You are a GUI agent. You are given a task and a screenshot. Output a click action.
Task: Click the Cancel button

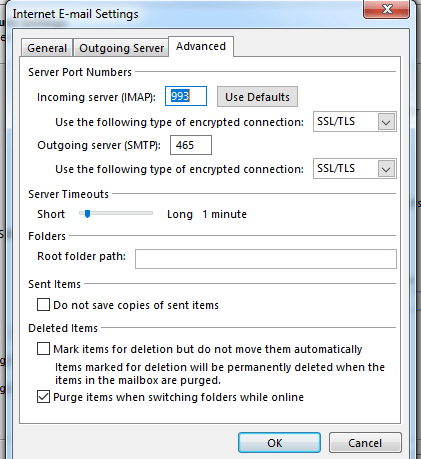pos(365,443)
